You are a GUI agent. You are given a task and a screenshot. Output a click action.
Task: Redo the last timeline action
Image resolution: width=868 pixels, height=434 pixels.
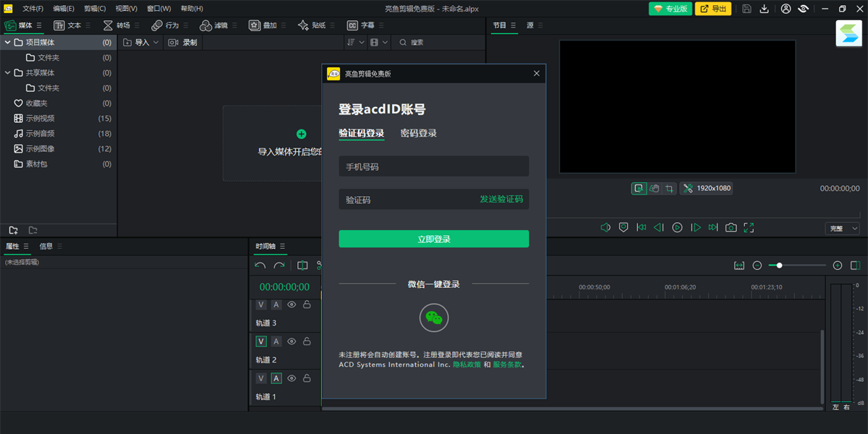click(x=278, y=265)
